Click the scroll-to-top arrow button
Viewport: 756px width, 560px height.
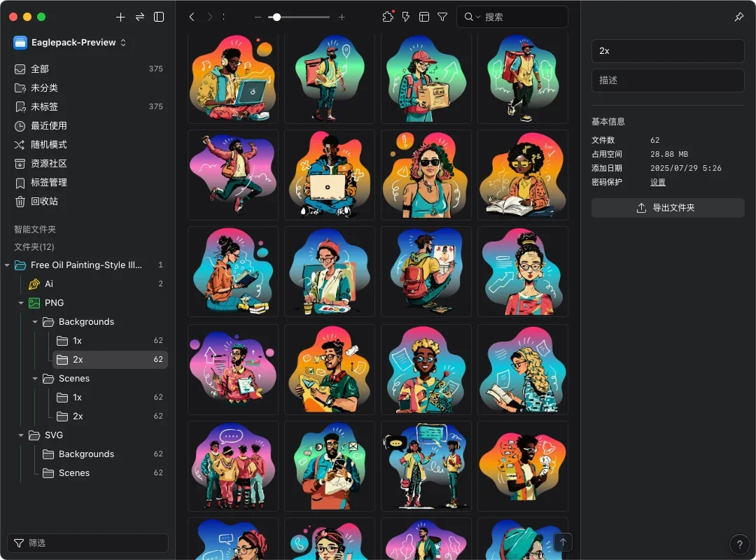tap(563, 542)
